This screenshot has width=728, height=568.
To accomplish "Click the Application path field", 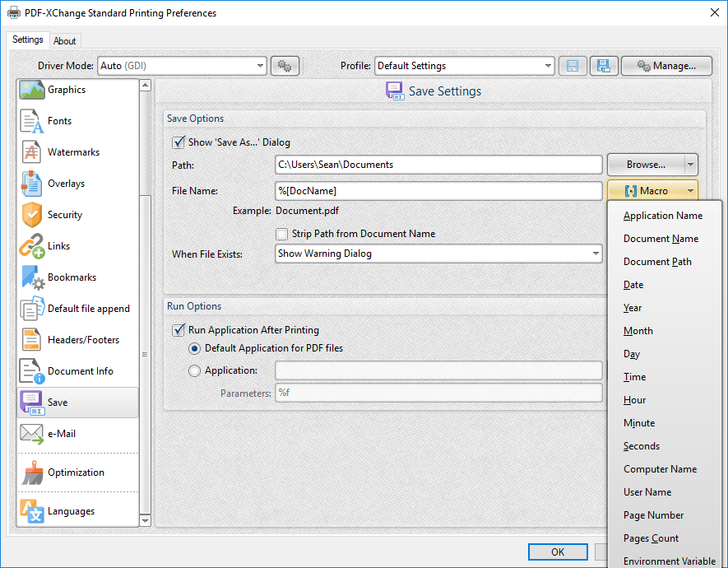I will (x=438, y=370).
